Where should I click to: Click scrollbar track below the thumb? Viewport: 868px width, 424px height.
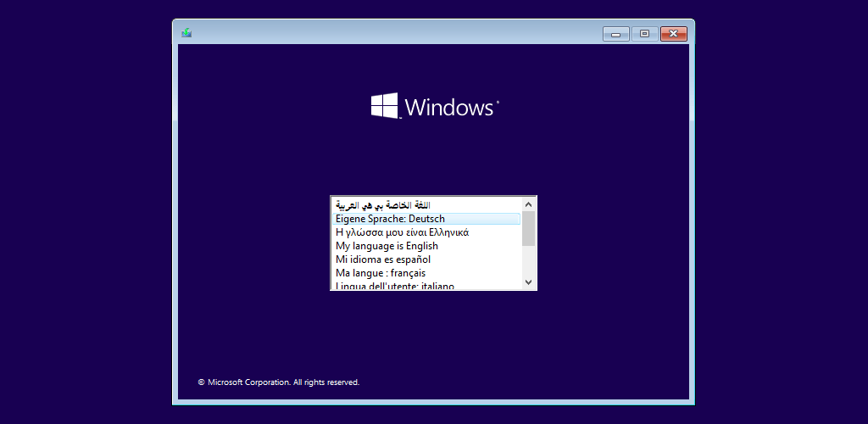click(528, 260)
